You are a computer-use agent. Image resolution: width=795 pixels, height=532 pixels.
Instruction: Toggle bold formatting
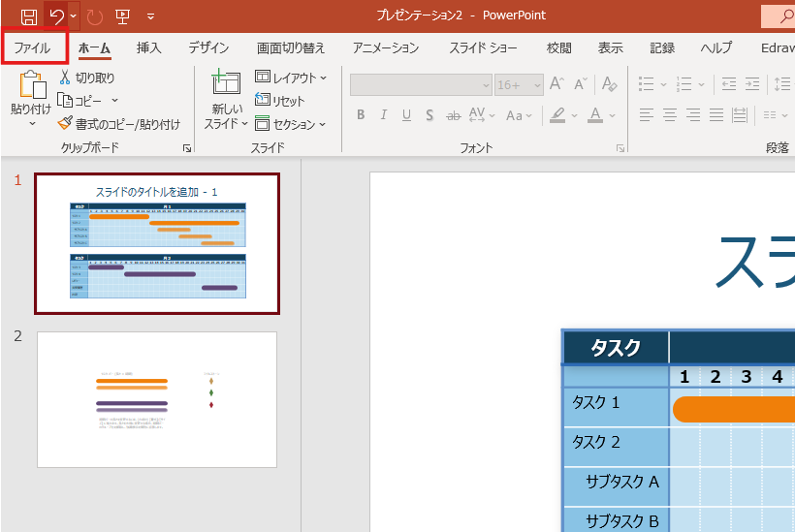pyautogui.click(x=361, y=115)
